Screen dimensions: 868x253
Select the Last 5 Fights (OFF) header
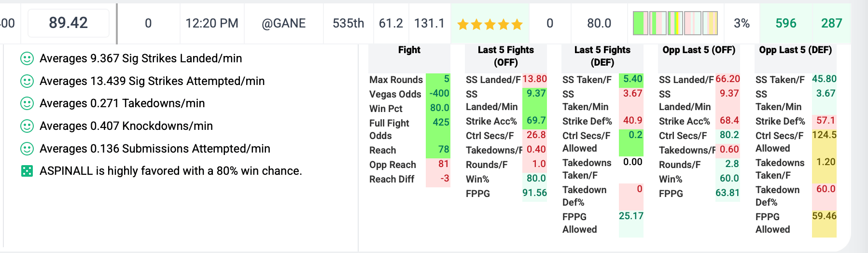[506, 56]
